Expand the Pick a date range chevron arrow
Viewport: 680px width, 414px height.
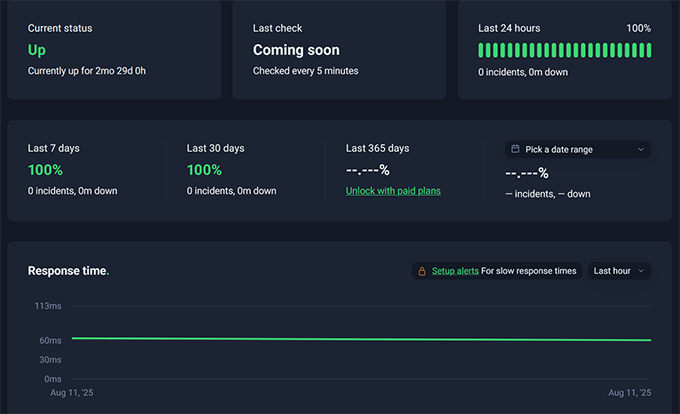pos(640,149)
